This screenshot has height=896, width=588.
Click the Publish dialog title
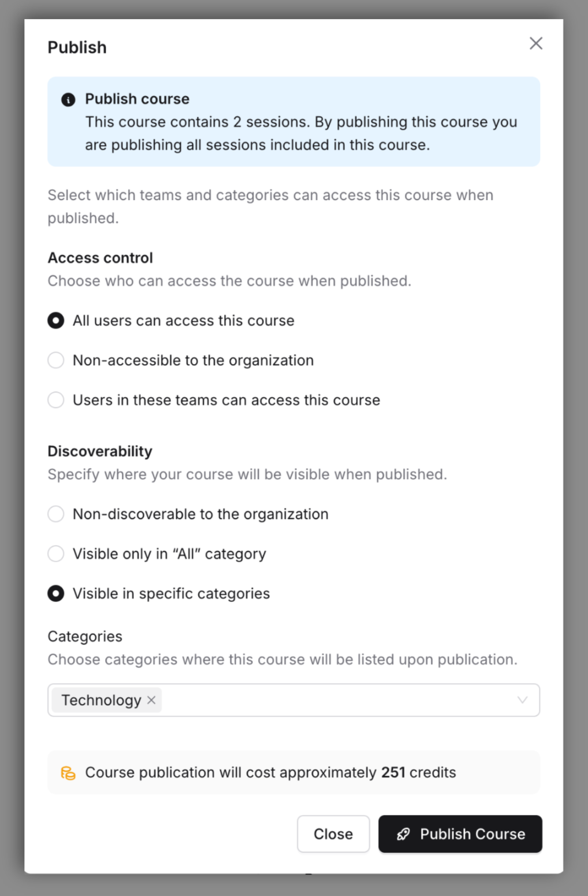pyautogui.click(x=77, y=47)
